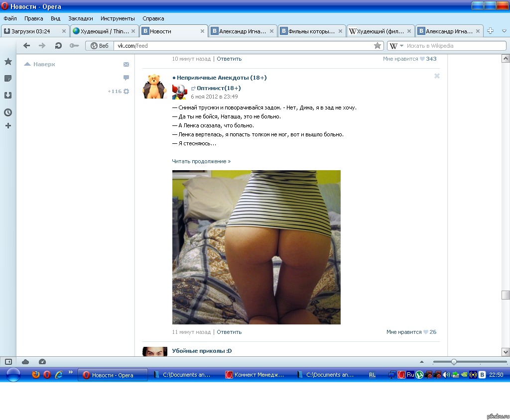
Task: Toggle Opera Turbo in status bar
Action: [42, 362]
